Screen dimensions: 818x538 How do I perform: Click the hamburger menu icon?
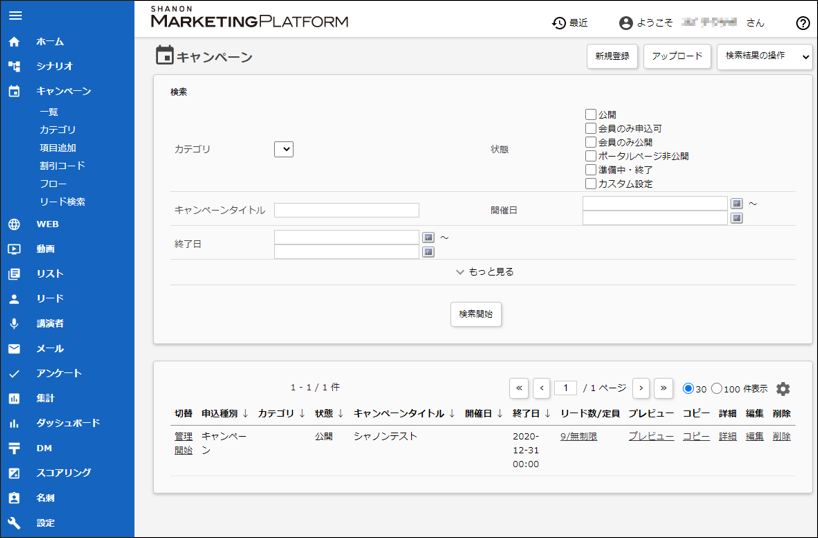[14, 16]
